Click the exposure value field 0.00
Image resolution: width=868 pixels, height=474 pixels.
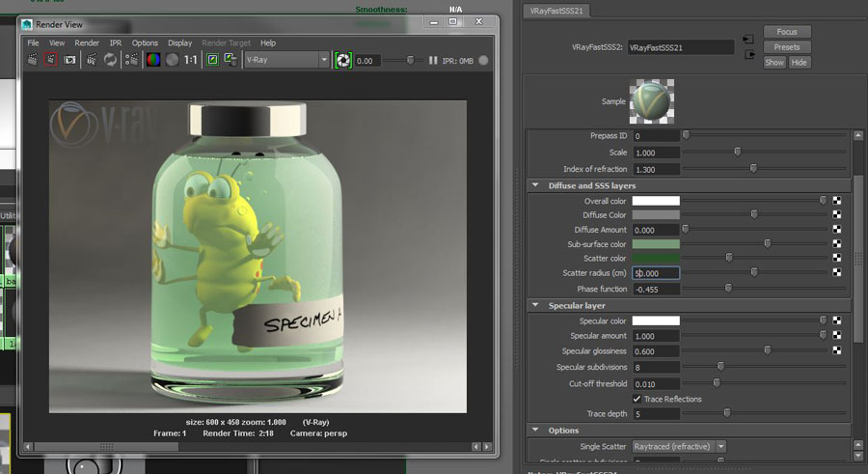pos(367,61)
